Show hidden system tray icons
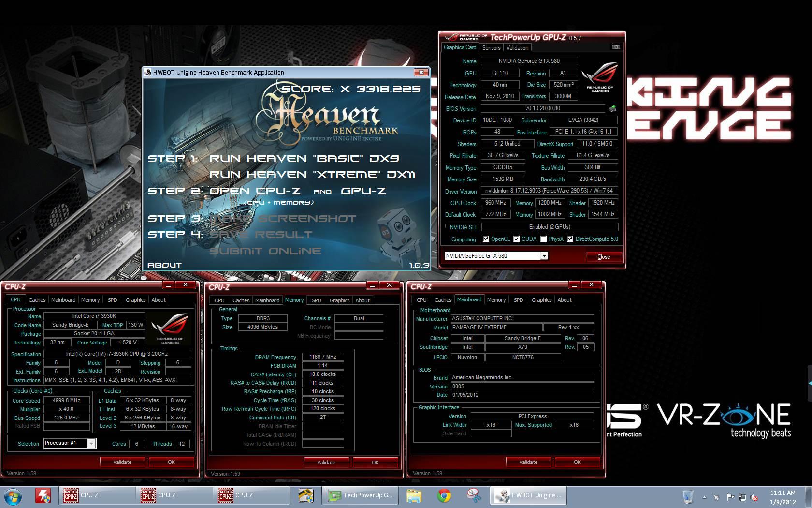Image resolution: width=812 pixels, height=508 pixels. pyautogui.click(x=704, y=497)
